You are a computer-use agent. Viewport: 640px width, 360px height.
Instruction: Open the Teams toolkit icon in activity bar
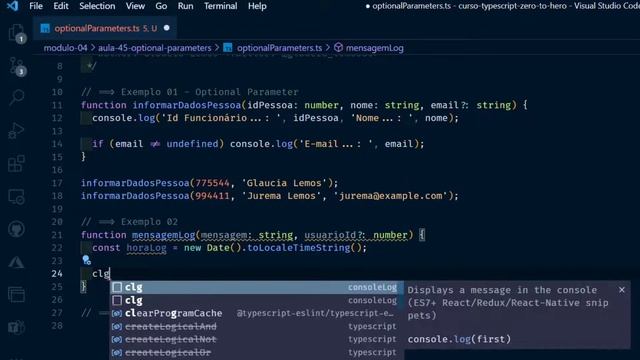pos(16,327)
